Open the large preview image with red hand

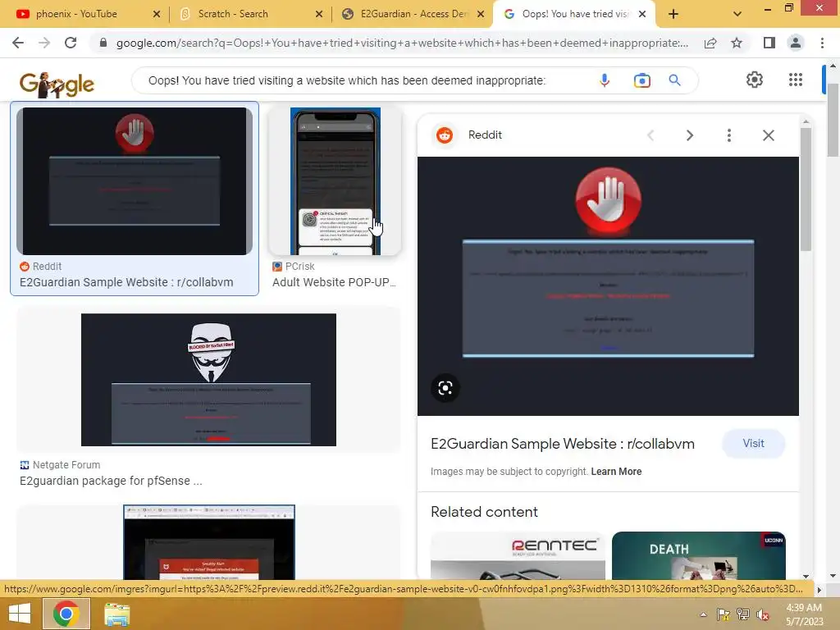click(608, 286)
